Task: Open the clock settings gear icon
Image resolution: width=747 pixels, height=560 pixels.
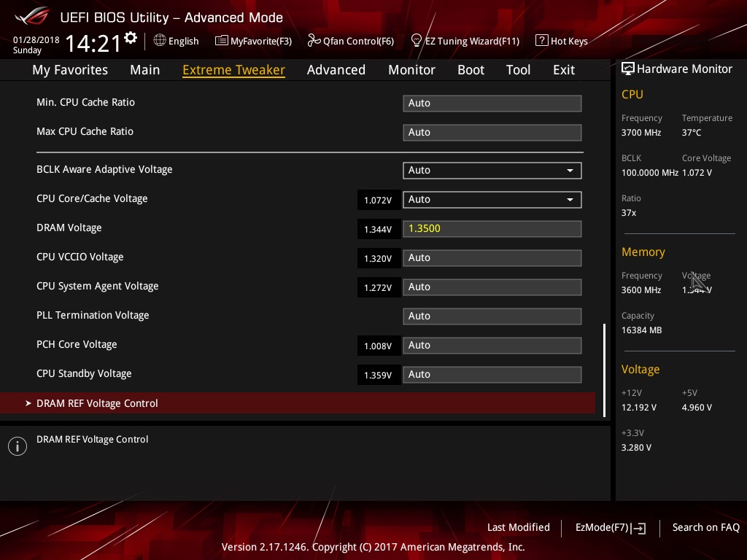Action: (131, 38)
